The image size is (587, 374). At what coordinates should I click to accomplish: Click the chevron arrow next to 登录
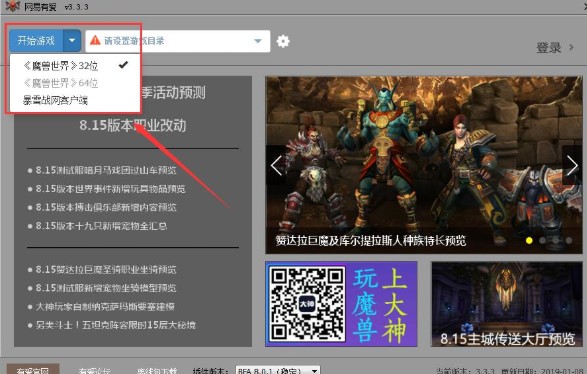571,48
